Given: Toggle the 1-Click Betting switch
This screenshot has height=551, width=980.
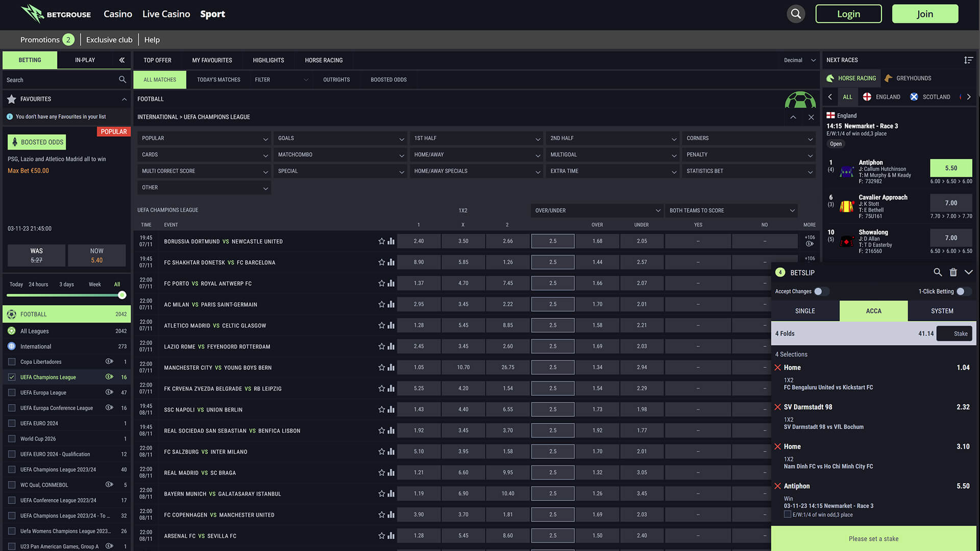Looking at the screenshot, I should [x=964, y=291].
